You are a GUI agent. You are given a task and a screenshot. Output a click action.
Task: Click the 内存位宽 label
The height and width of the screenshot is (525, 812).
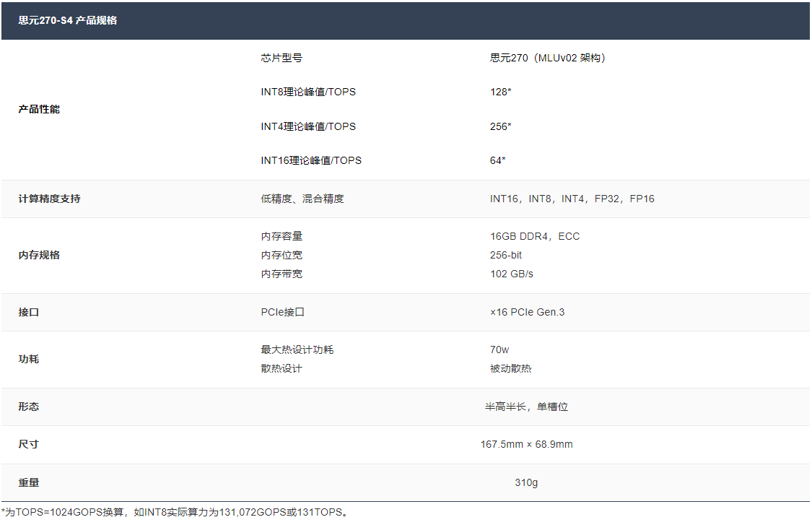pos(281,256)
